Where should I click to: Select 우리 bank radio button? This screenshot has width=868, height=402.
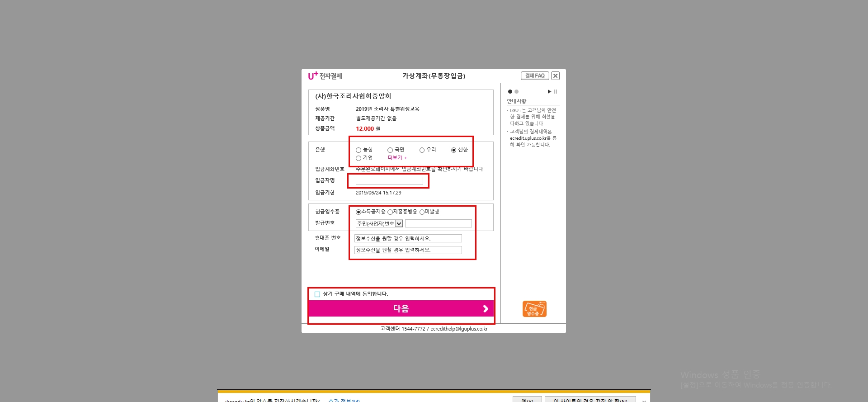coord(422,150)
